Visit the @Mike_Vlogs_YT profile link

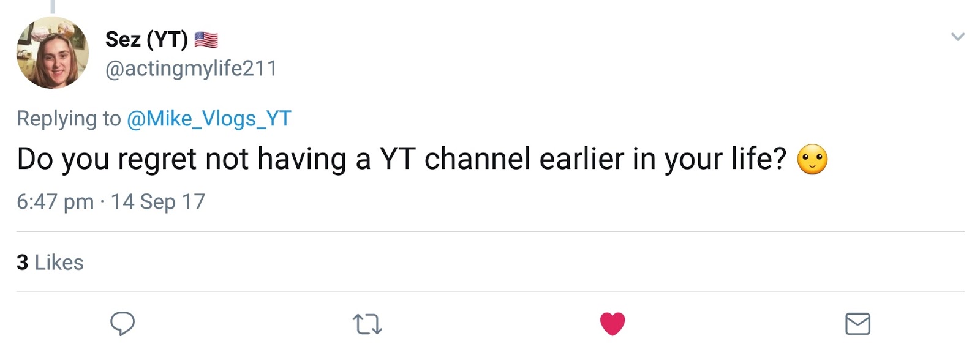pyautogui.click(x=209, y=118)
